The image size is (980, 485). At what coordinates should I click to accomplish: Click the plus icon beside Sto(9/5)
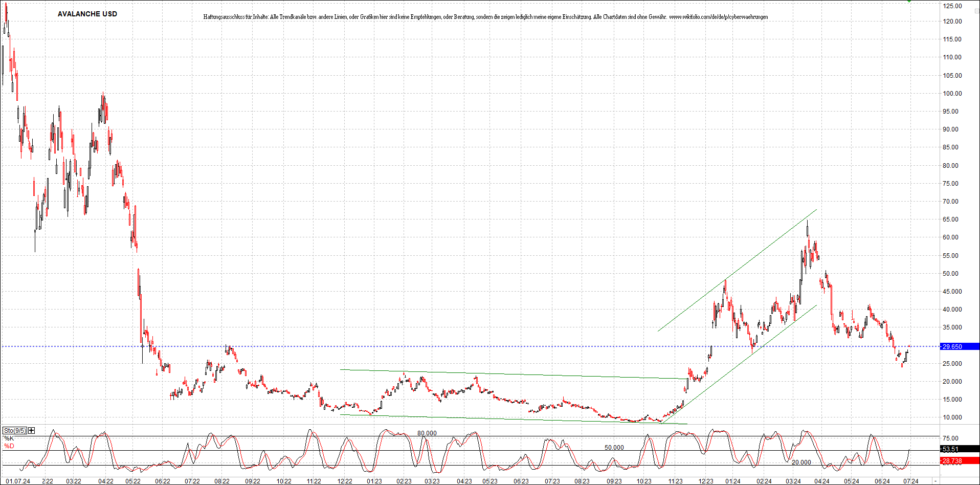click(32, 430)
